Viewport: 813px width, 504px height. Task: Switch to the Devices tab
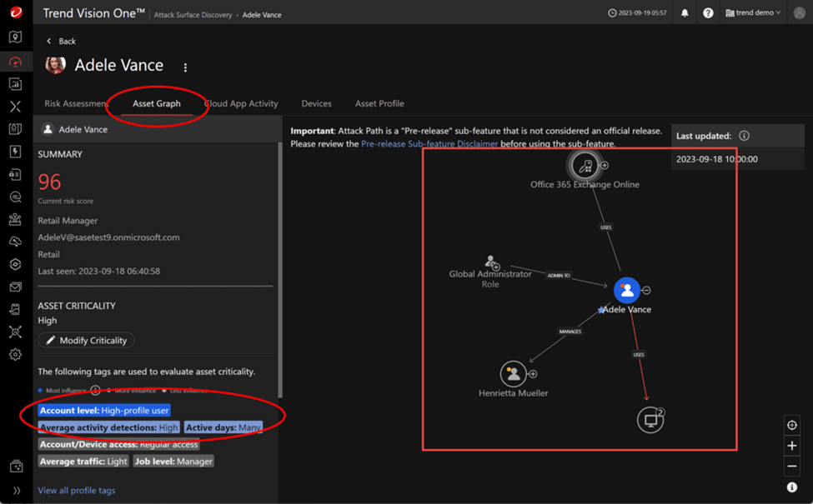pyautogui.click(x=316, y=103)
